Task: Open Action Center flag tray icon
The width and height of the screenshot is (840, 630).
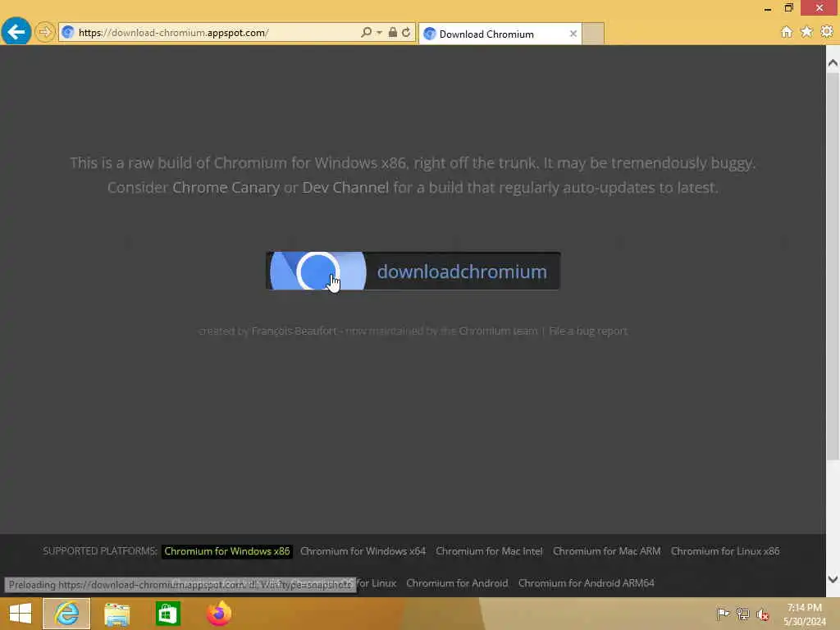Action: (x=723, y=614)
